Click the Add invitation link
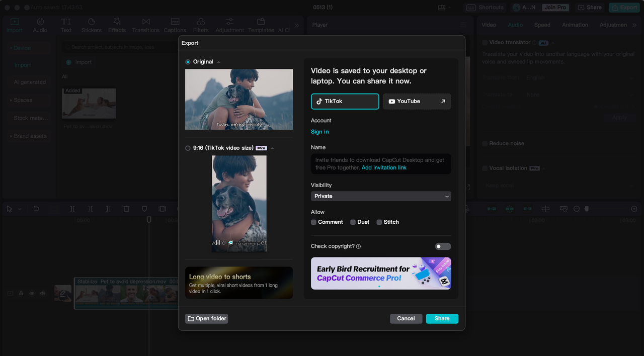Screen dimensions: 644x356 point(384,167)
